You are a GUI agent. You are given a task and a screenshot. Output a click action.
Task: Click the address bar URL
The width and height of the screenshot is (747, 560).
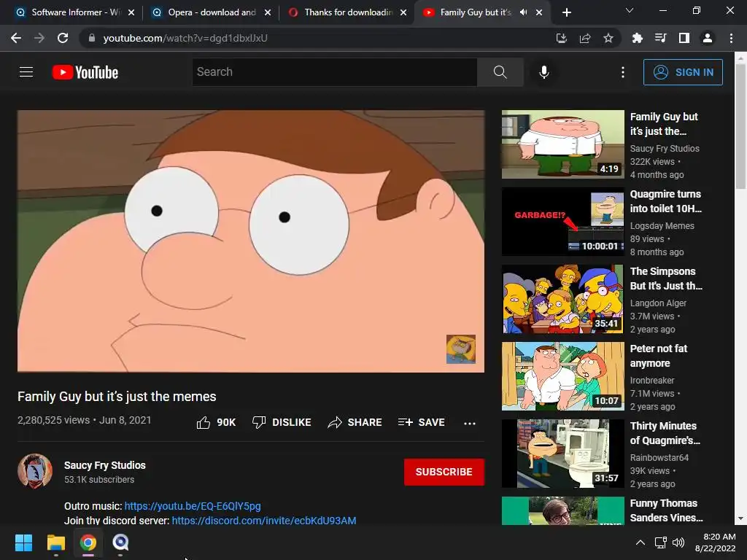pos(185,38)
